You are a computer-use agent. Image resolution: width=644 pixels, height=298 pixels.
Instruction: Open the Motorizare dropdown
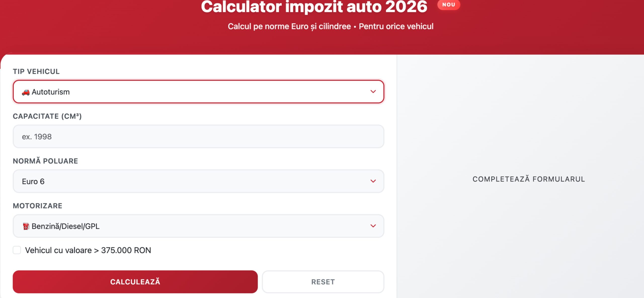click(x=199, y=226)
